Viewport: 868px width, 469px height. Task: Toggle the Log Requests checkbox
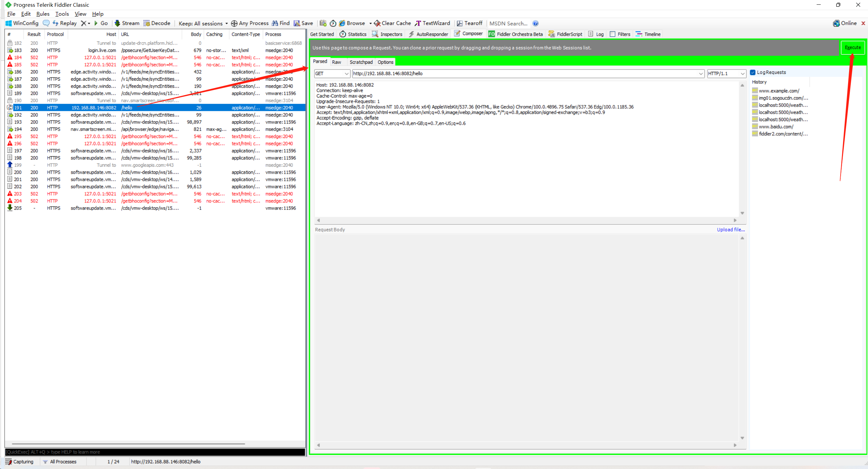pyautogui.click(x=753, y=72)
